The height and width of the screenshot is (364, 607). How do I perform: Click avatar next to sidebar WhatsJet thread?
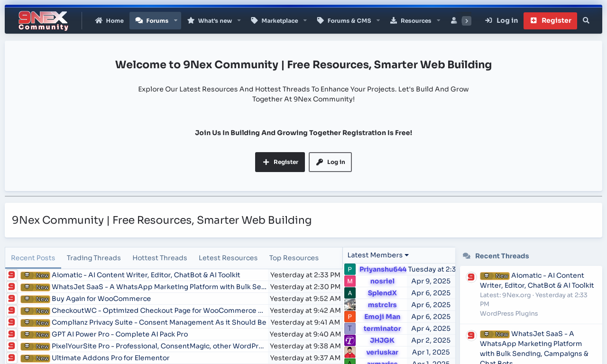pos(471,336)
